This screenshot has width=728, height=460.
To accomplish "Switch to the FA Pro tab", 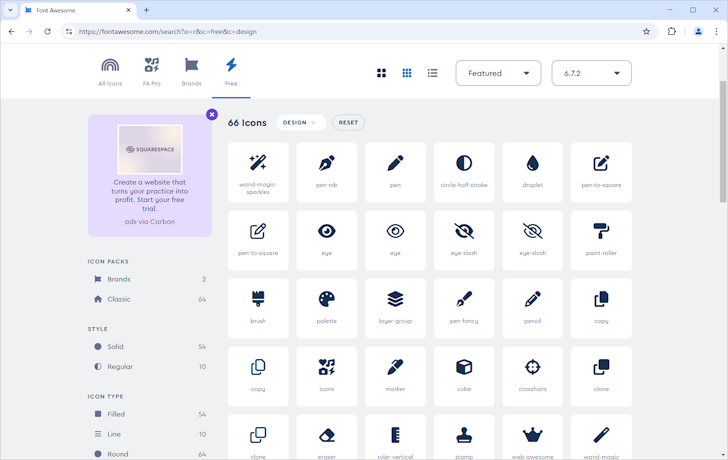I will point(152,71).
